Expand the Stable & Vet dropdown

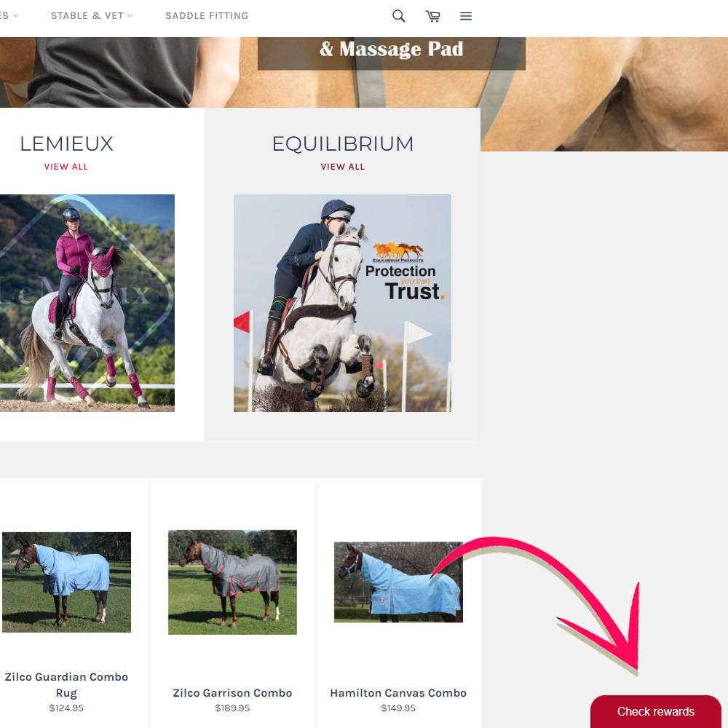[92, 16]
